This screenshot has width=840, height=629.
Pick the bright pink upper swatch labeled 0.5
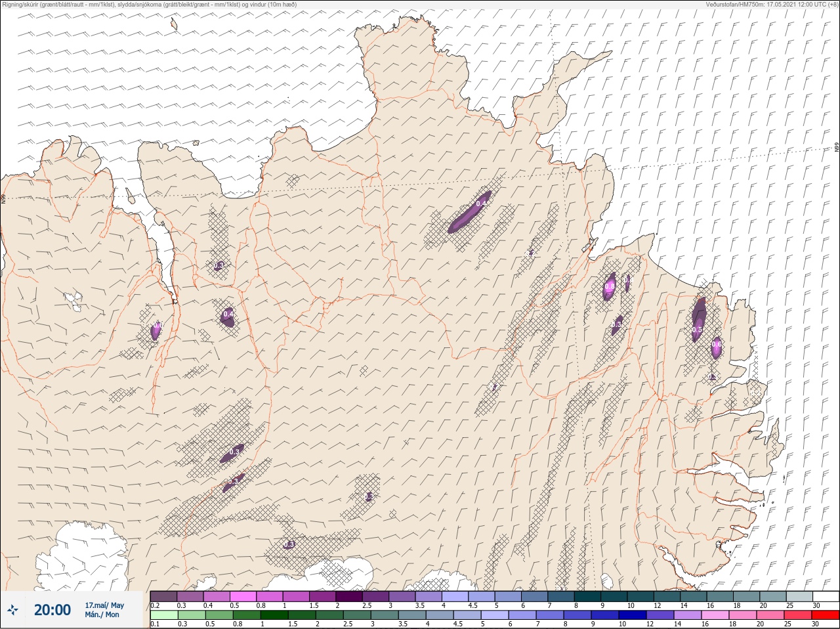pyautogui.click(x=243, y=596)
